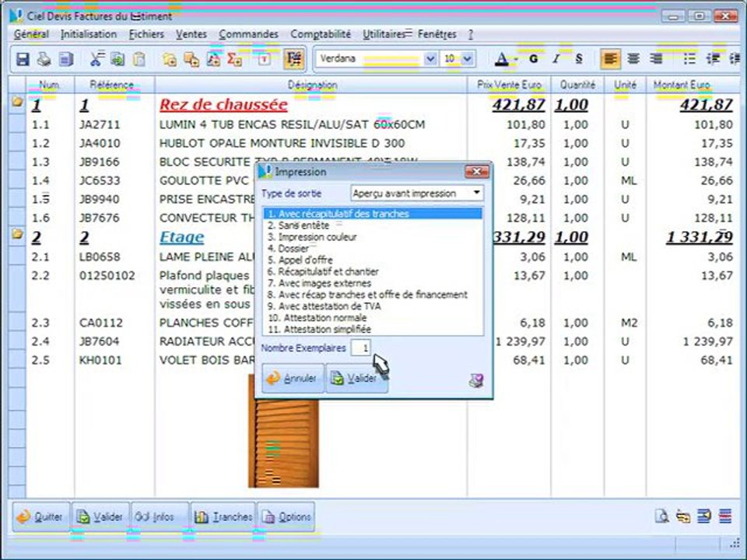Image resolution: width=747 pixels, height=560 pixels.
Task: Click the Nombre Exemplaires input field
Action: 360,348
